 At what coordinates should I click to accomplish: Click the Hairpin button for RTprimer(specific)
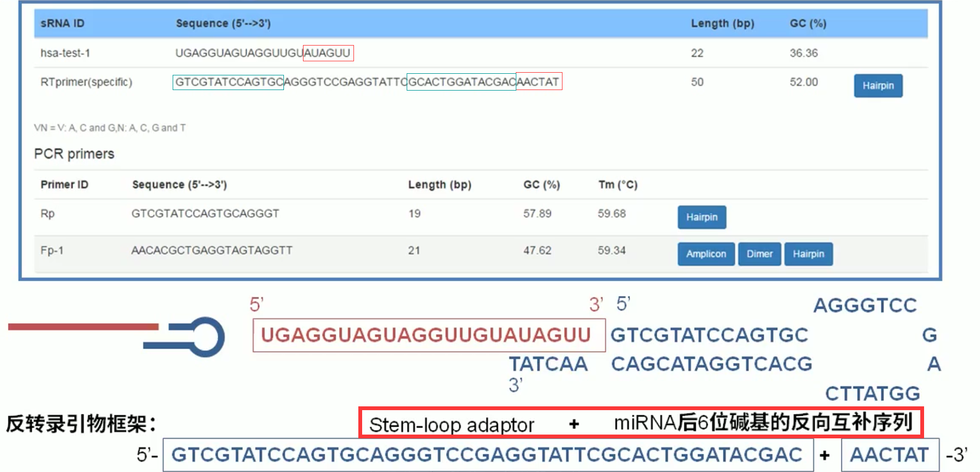pos(878,86)
